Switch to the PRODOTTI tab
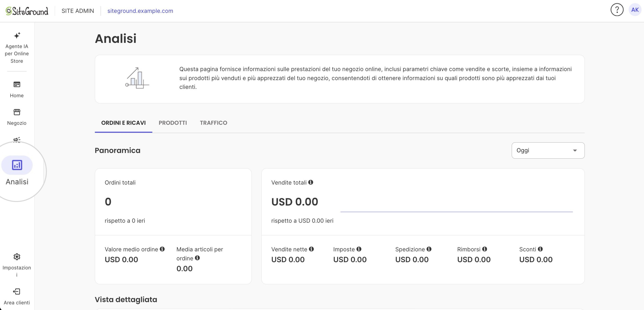The width and height of the screenshot is (644, 310). point(173,123)
